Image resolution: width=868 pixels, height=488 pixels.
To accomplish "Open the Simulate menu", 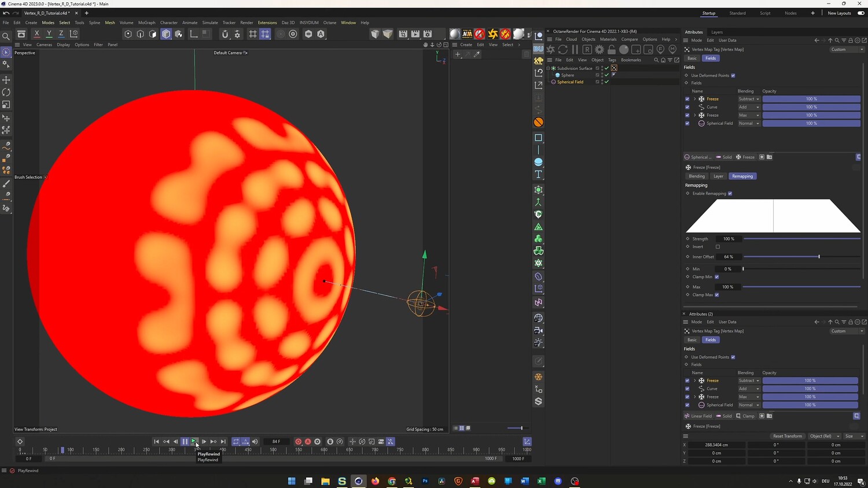I will coord(210,23).
